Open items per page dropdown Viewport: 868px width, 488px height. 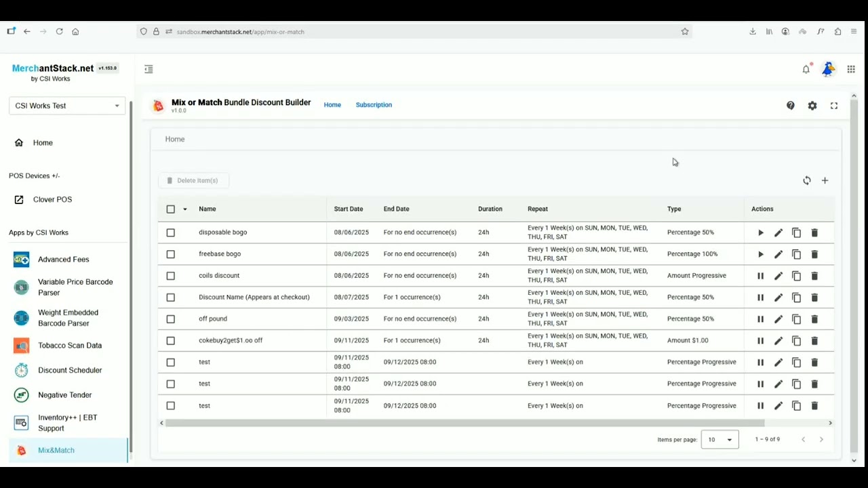(719, 439)
